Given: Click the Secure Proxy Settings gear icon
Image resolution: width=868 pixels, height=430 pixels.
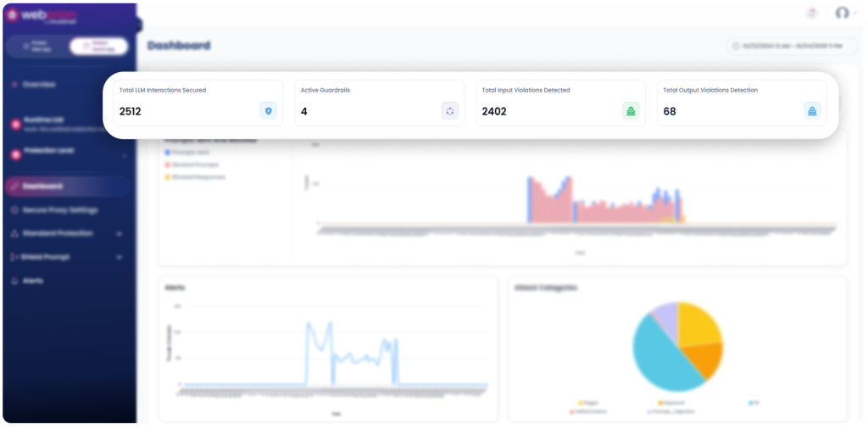Looking at the screenshot, I should click(x=15, y=210).
